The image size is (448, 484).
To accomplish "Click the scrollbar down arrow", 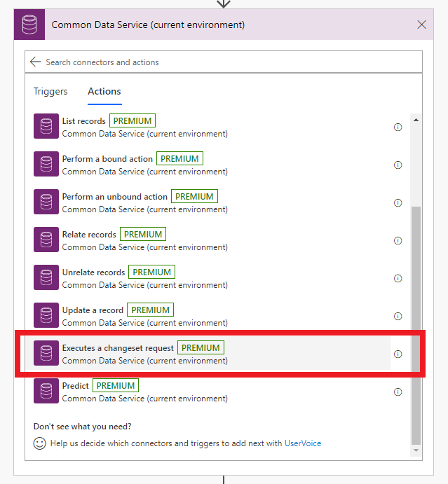I will pyautogui.click(x=416, y=450).
